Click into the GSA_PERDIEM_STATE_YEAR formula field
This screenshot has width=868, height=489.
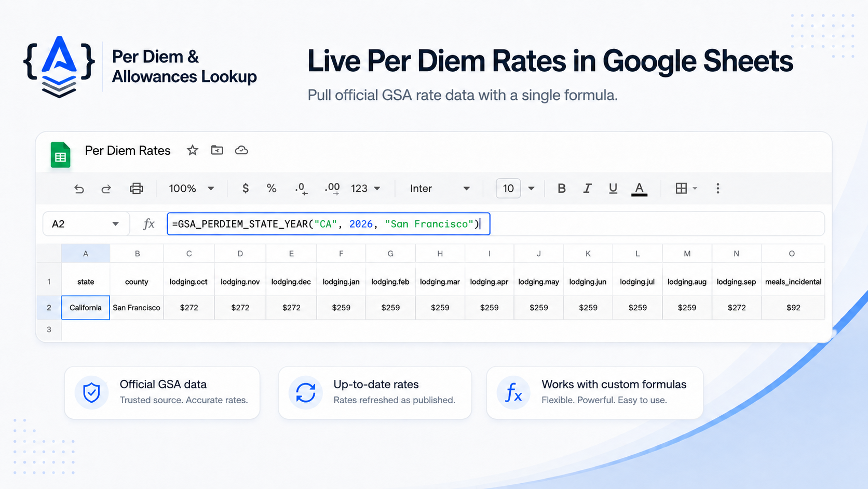coord(328,224)
